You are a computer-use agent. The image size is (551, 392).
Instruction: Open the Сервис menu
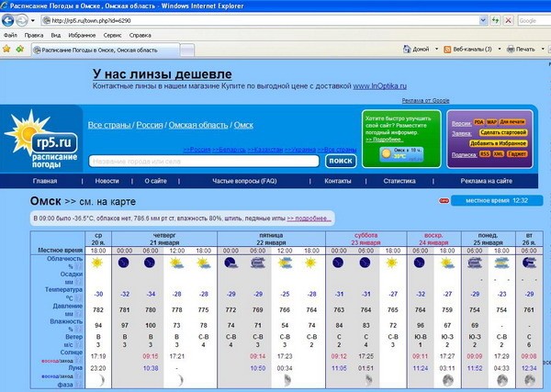point(112,35)
